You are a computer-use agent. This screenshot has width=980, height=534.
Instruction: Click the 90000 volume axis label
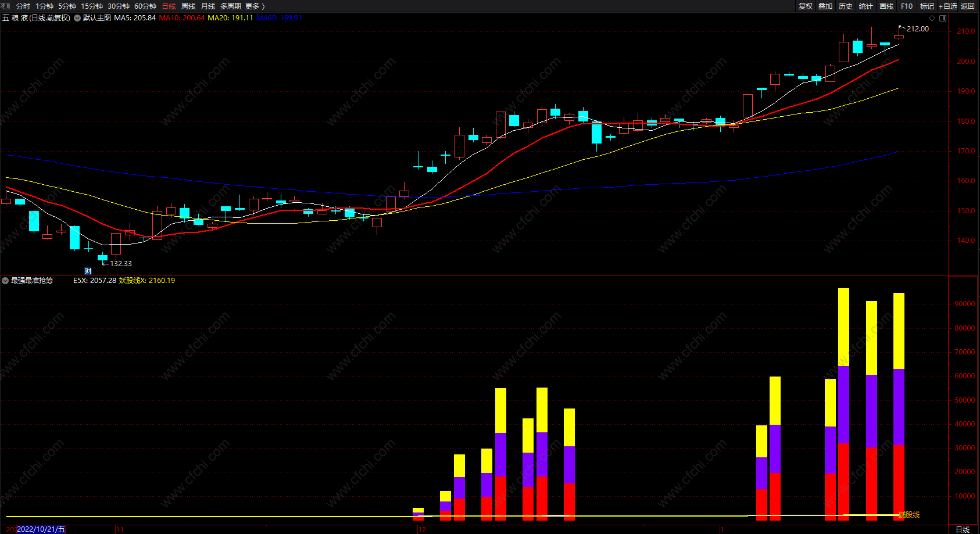click(965, 304)
